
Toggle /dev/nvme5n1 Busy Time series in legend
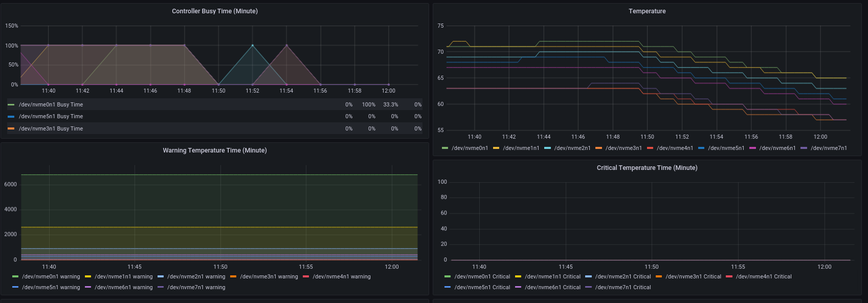click(51, 117)
